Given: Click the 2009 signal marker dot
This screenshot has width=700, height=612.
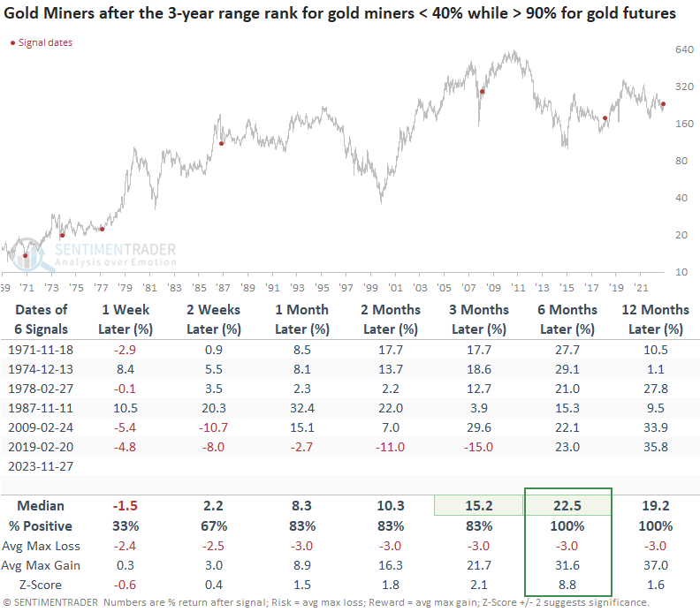Looking at the screenshot, I should pos(482,92).
